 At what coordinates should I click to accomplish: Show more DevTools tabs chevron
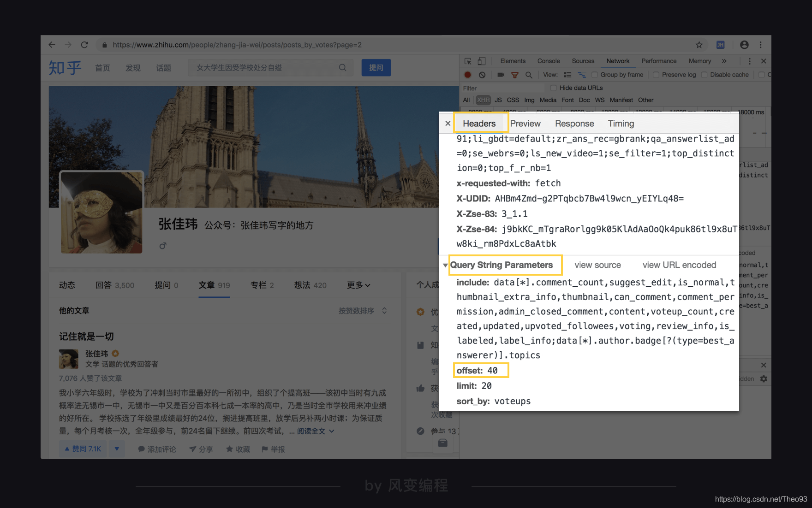tap(724, 61)
